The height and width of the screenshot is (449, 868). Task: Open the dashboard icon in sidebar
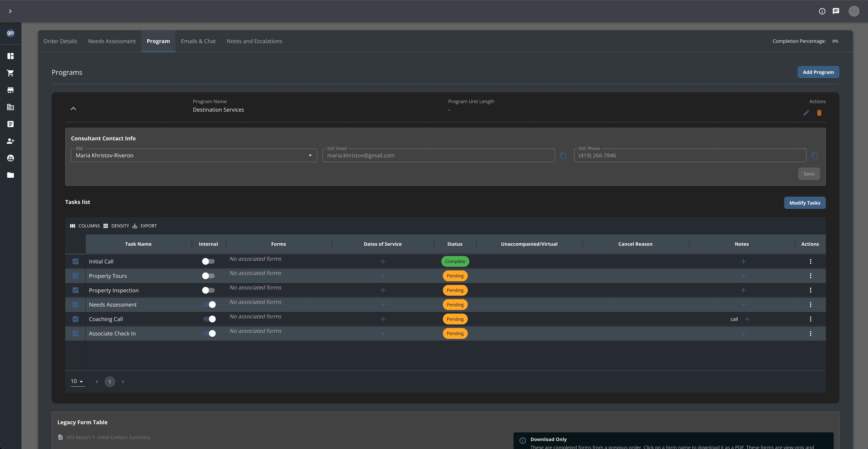[x=10, y=56]
